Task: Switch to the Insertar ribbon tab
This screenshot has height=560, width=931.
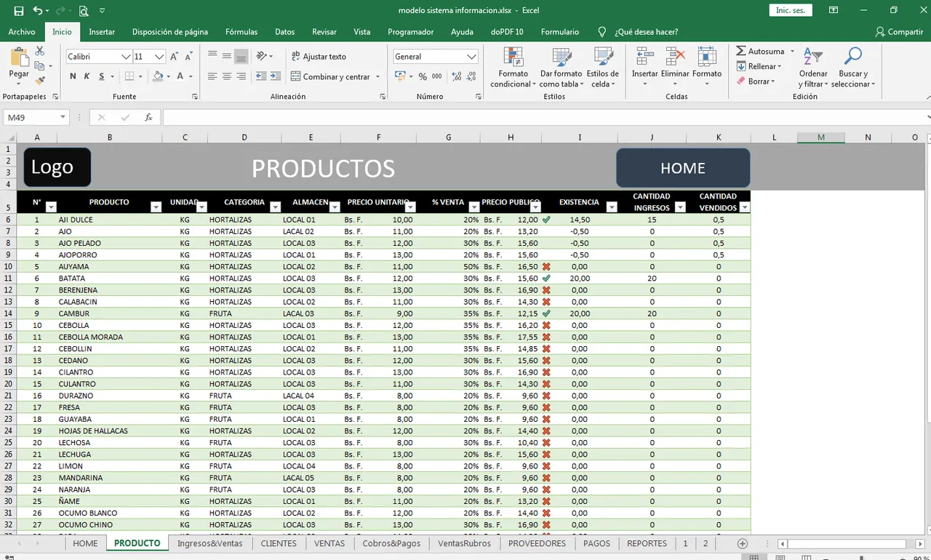Action: 102,32
